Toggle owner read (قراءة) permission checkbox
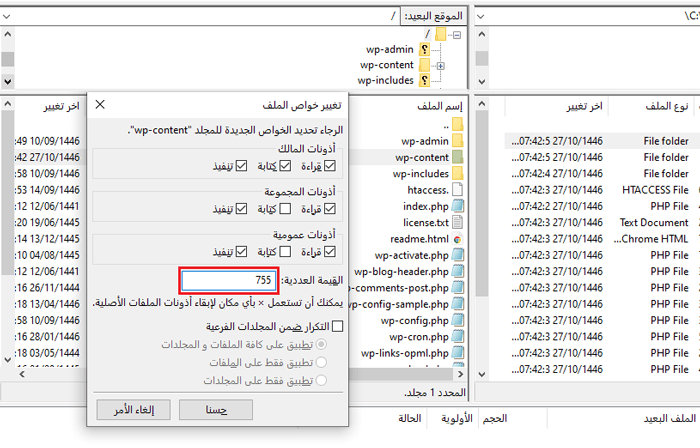 (330, 166)
